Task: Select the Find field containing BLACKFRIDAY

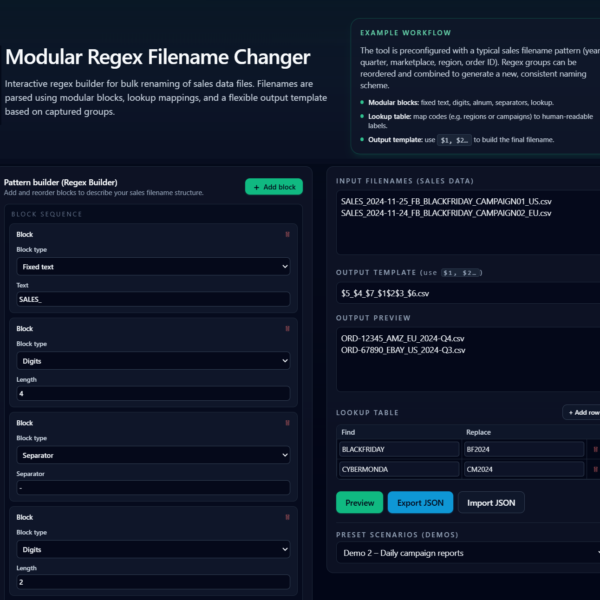Action: tap(397, 449)
